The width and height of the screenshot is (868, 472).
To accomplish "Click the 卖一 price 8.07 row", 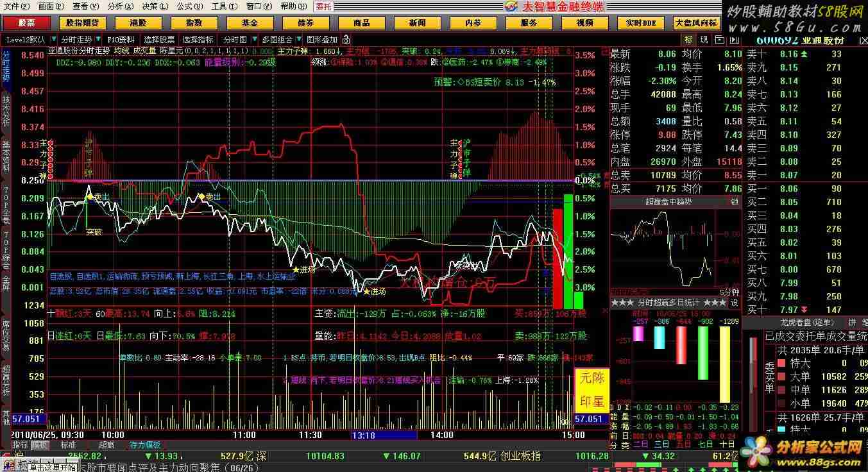I will (x=805, y=175).
